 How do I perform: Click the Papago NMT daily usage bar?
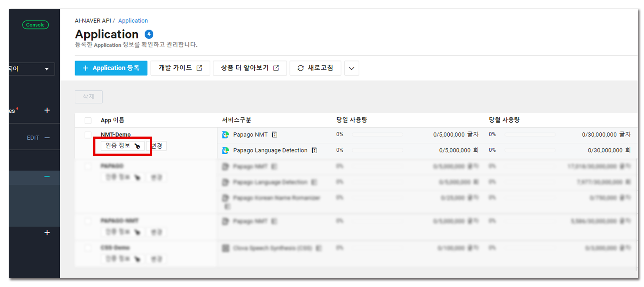(378, 134)
